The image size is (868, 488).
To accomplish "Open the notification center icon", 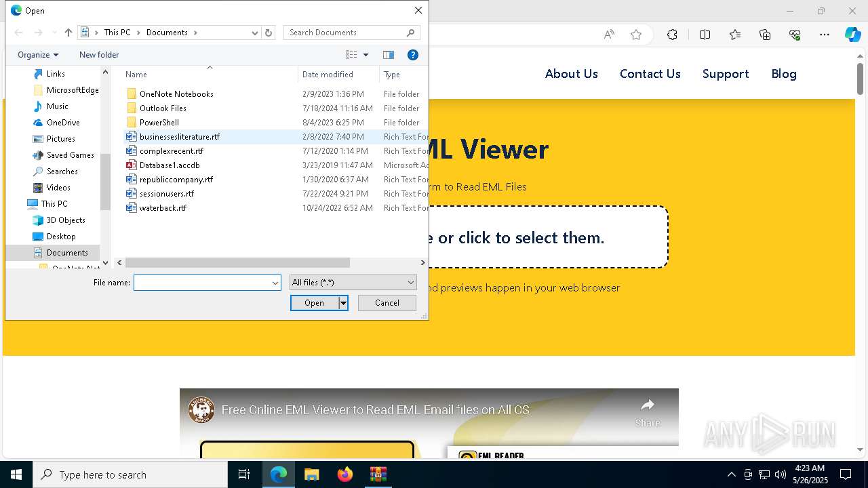I will [x=846, y=474].
